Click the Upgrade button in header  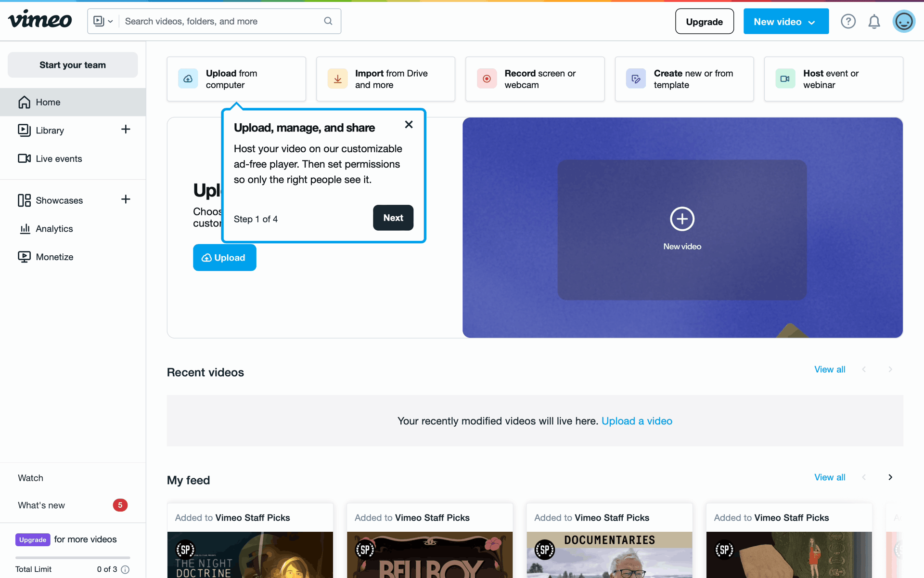point(704,21)
